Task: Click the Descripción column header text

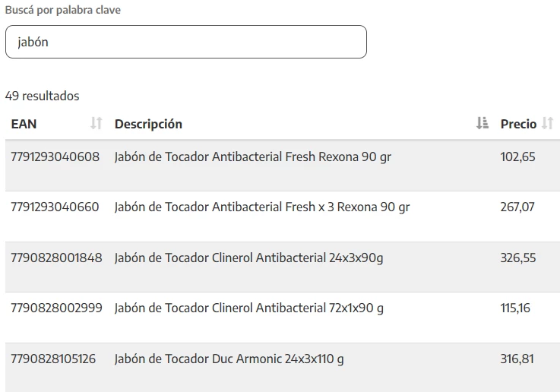Action: (148, 124)
